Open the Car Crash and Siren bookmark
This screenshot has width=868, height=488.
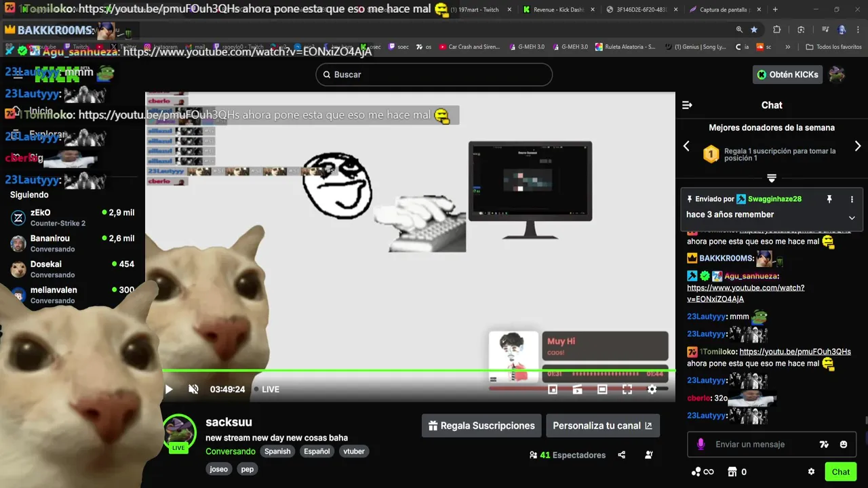tap(469, 47)
